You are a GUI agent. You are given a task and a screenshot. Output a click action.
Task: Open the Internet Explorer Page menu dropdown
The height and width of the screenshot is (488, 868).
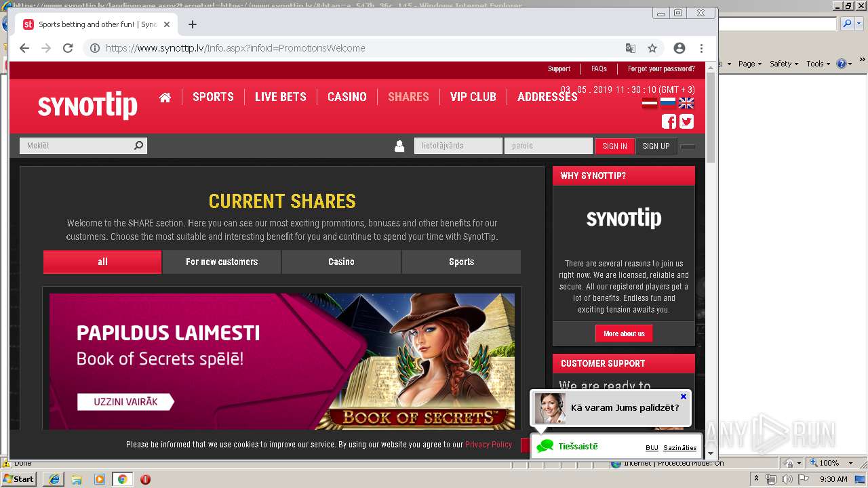(749, 64)
